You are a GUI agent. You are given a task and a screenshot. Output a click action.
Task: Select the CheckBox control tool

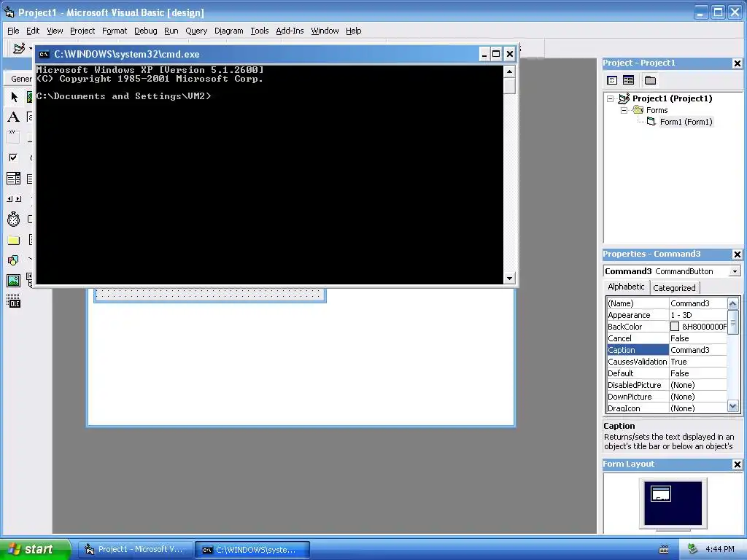14,157
